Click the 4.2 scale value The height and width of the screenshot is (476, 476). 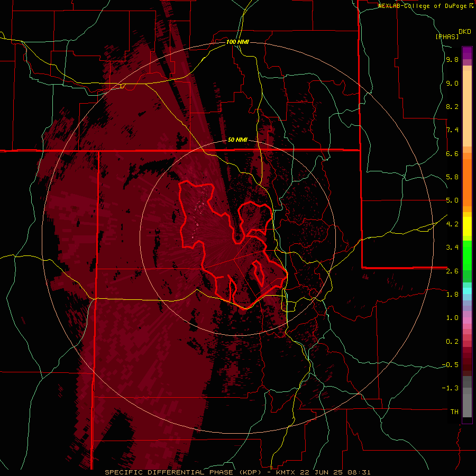452,224
